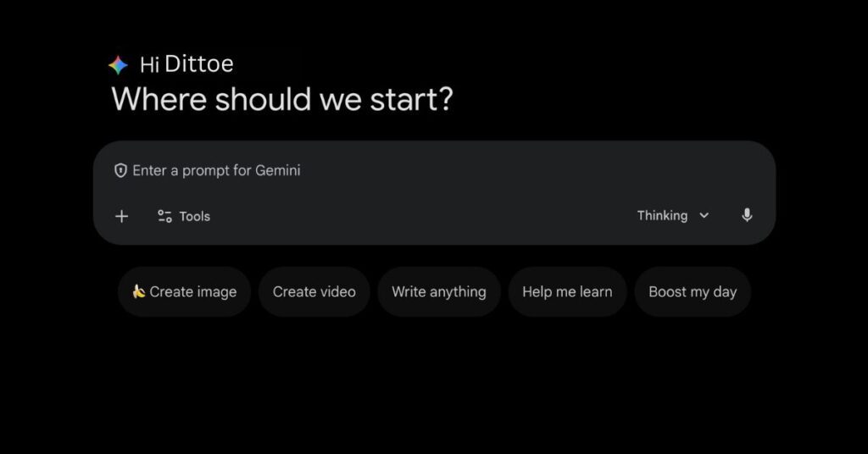This screenshot has height=454, width=868.
Task: Click the name "Dittoe" in the greeting
Action: (x=199, y=64)
